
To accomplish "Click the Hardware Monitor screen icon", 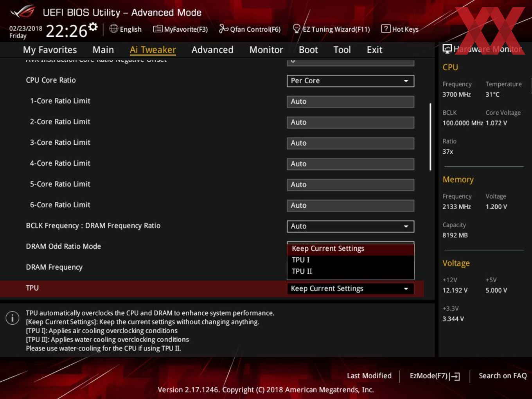I will click(x=447, y=49).
